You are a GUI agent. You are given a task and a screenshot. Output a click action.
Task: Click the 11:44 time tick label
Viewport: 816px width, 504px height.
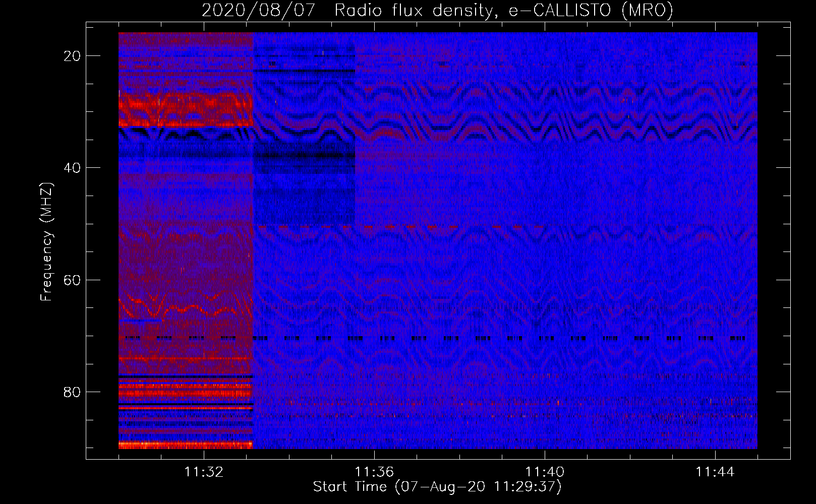coord(715,472)
